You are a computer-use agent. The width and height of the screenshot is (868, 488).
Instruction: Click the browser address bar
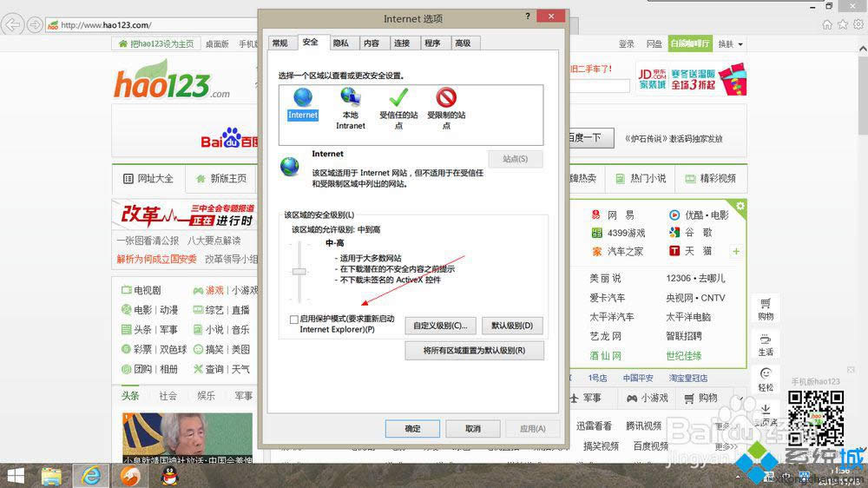(x=152, y=25)
